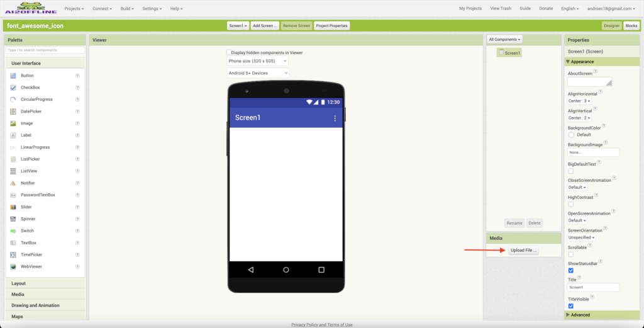Click the Add Screen button
The image size is (644, 328).
tap(265, 26)
